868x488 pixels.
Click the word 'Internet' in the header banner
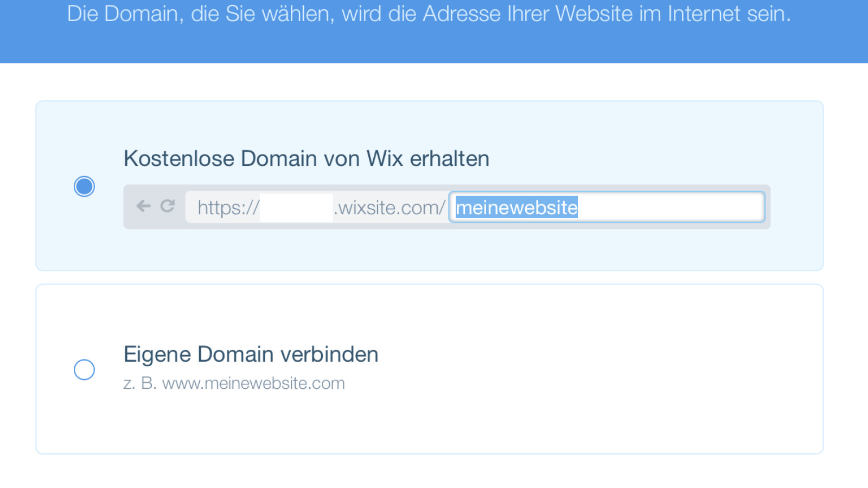(704, 14)
